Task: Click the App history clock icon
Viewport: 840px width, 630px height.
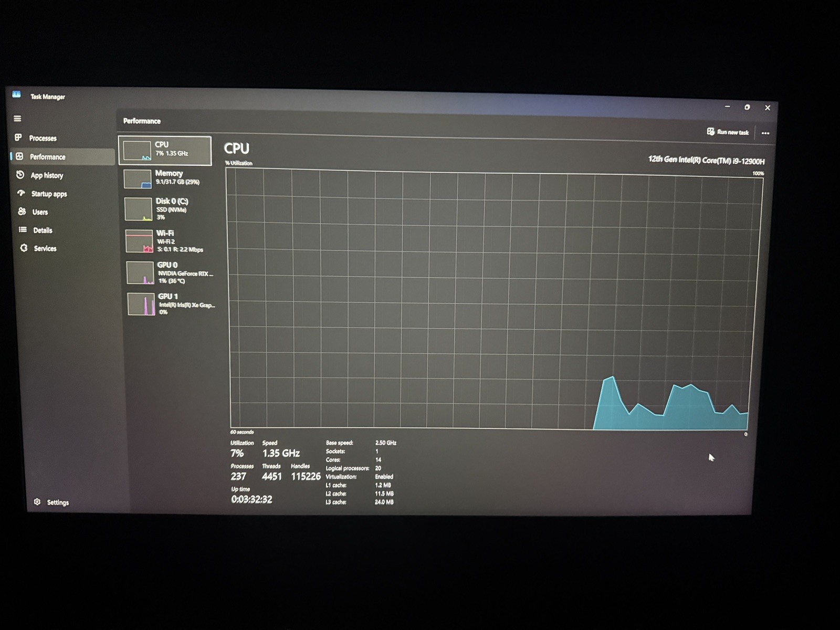Action: 20,175
